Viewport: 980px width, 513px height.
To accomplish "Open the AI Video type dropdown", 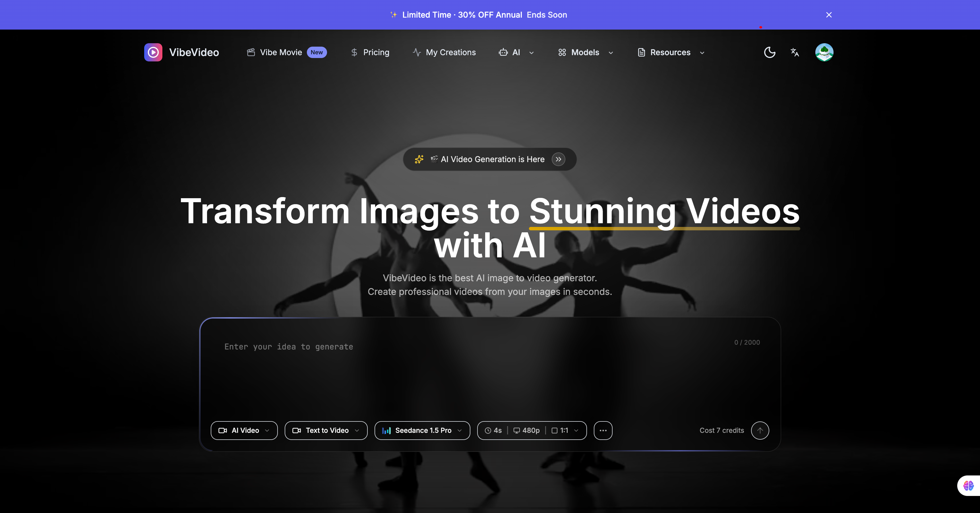I will (244, 431).
